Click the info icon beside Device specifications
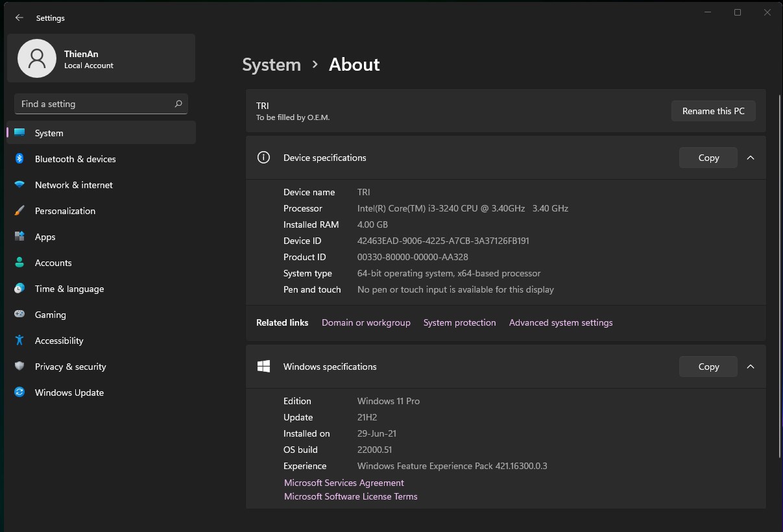 pos(263,158)
